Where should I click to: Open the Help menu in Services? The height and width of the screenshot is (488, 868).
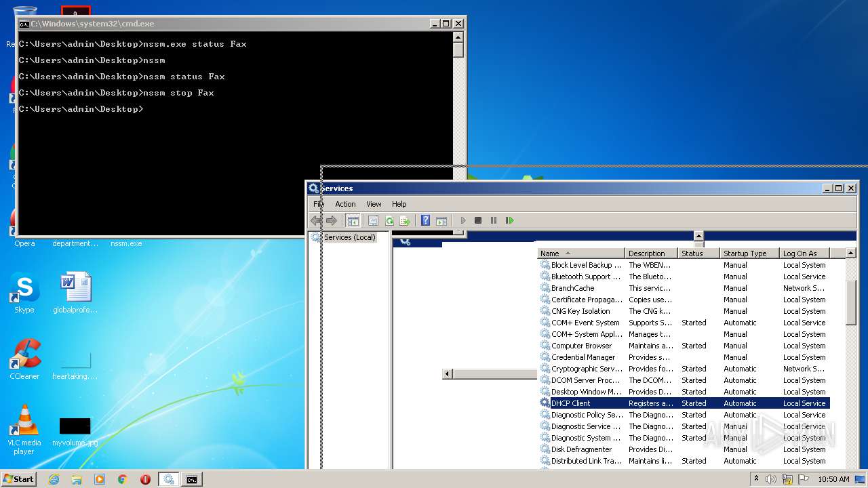[x=399, y=204]
